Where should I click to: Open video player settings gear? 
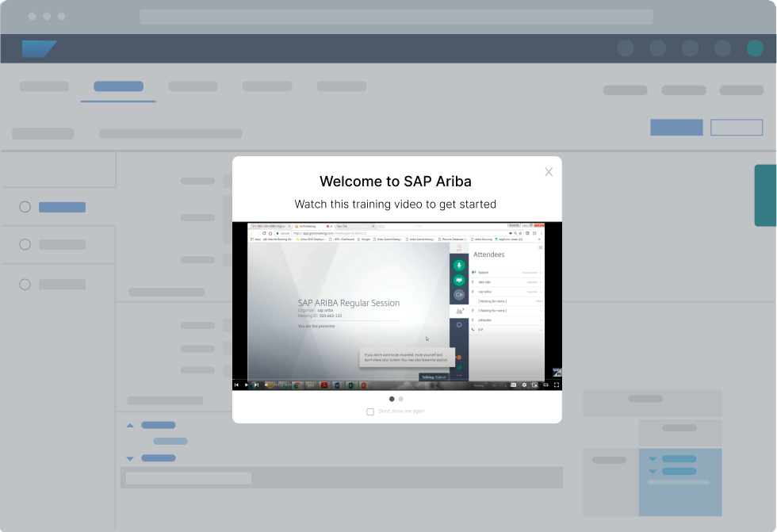pos(524,385)
